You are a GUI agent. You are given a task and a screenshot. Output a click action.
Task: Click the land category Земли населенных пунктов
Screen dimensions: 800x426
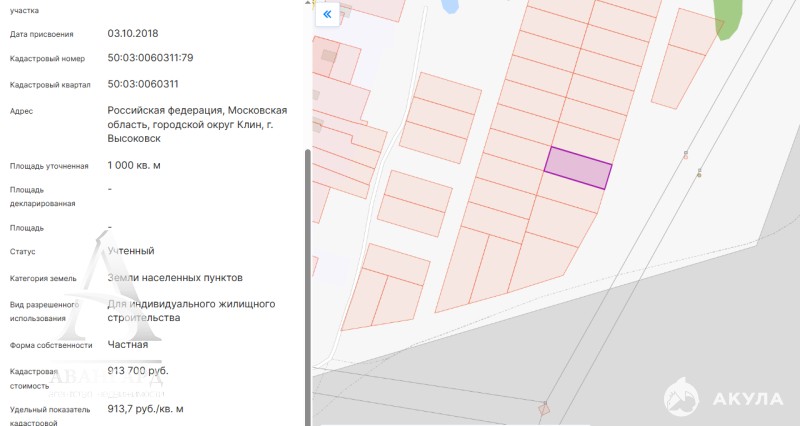(x=174, y=277)
